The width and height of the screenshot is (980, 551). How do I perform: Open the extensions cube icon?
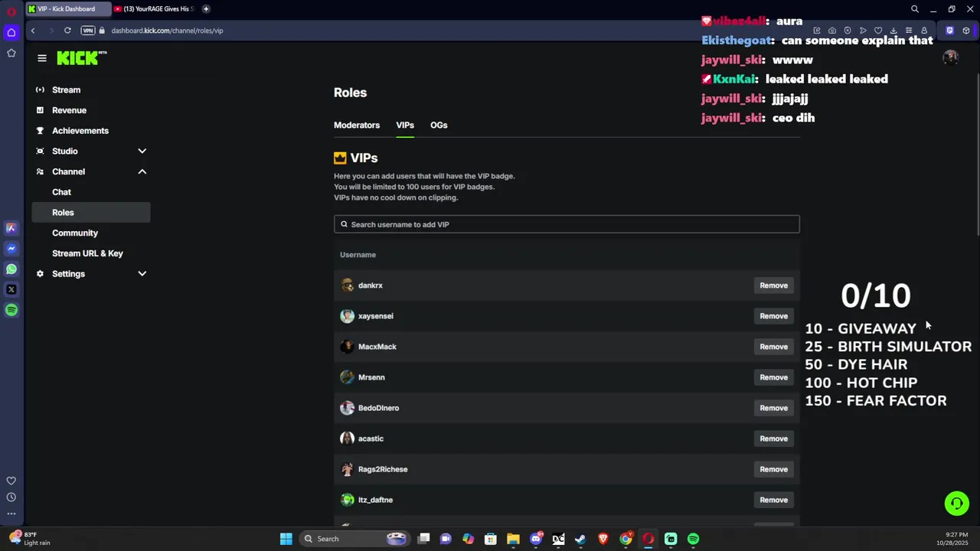[x=966, y=31]
